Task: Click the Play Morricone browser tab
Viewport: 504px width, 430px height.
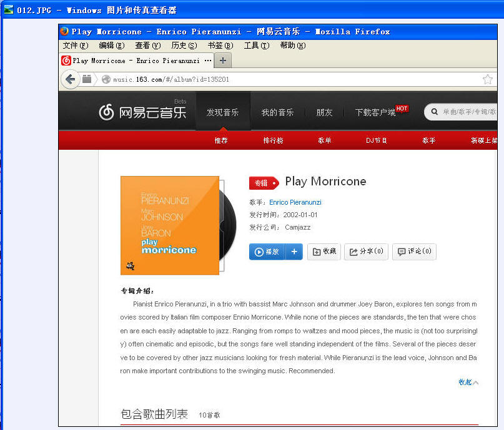Action: tap(137, 61)
